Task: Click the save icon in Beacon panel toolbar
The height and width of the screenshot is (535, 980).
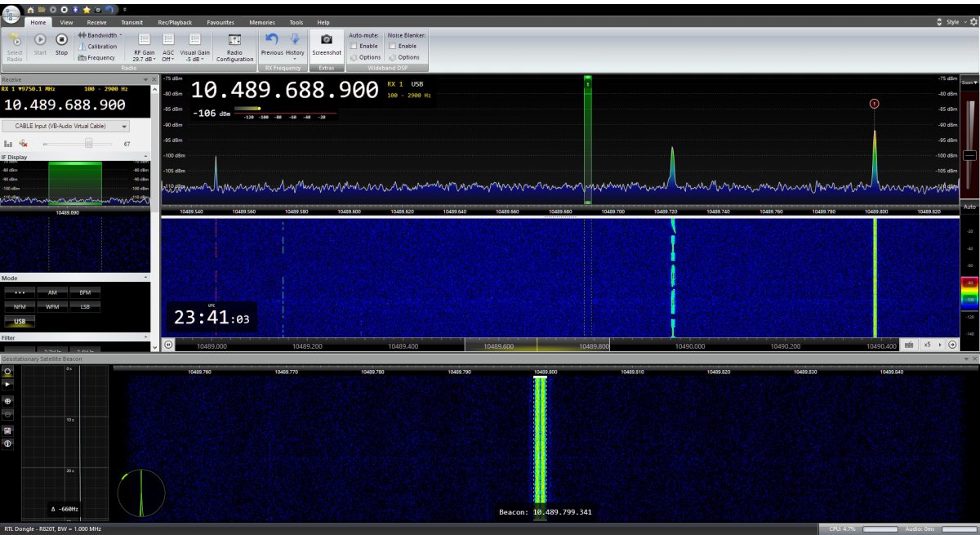Action: point(7,430)
